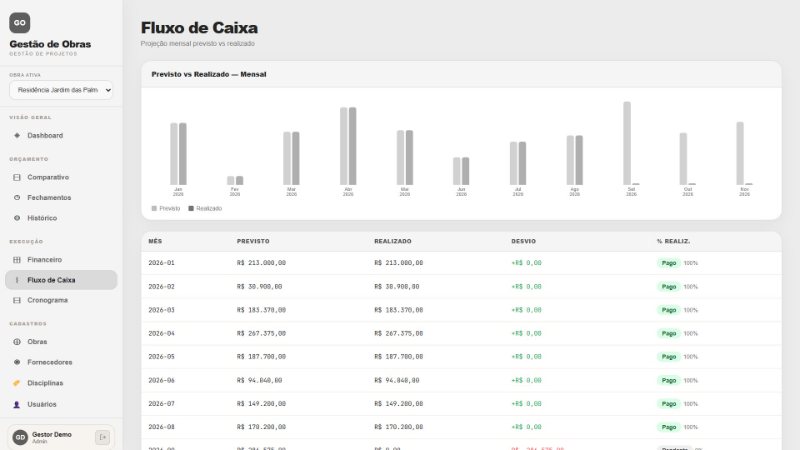Click the Pago badge in 2026-06 row

pos(669,381)
